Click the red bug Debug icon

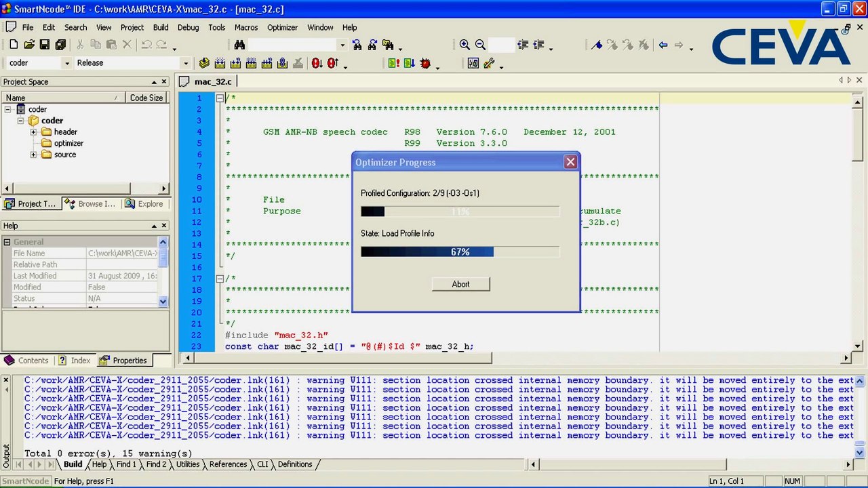[425, 63]
